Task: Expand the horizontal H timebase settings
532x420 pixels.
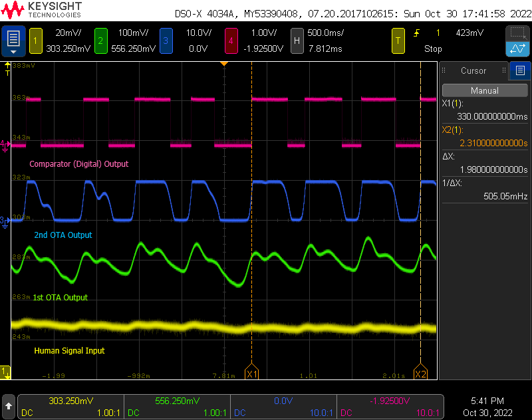Action: tap(297, 41)
